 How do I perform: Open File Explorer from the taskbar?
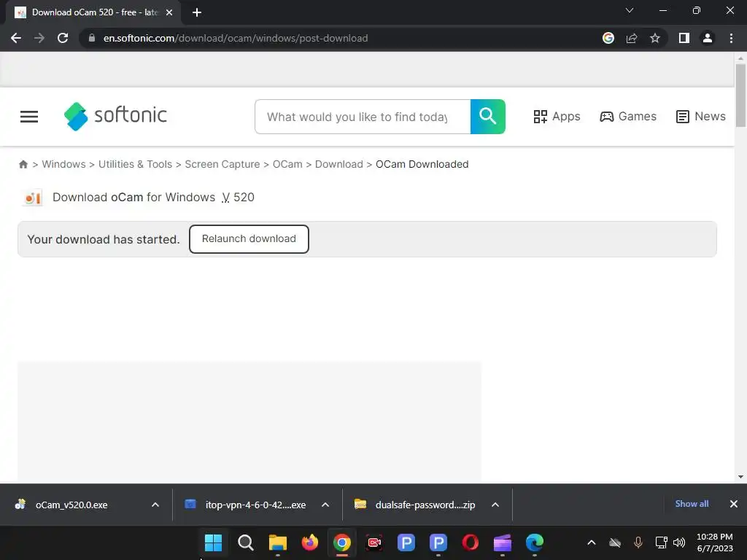point(278,542)
